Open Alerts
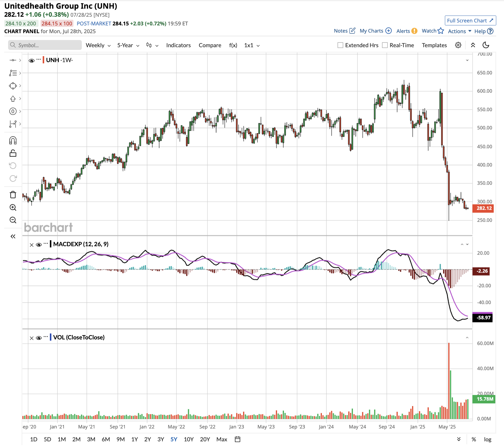504x447 pixels. click(x=407, y=31)
